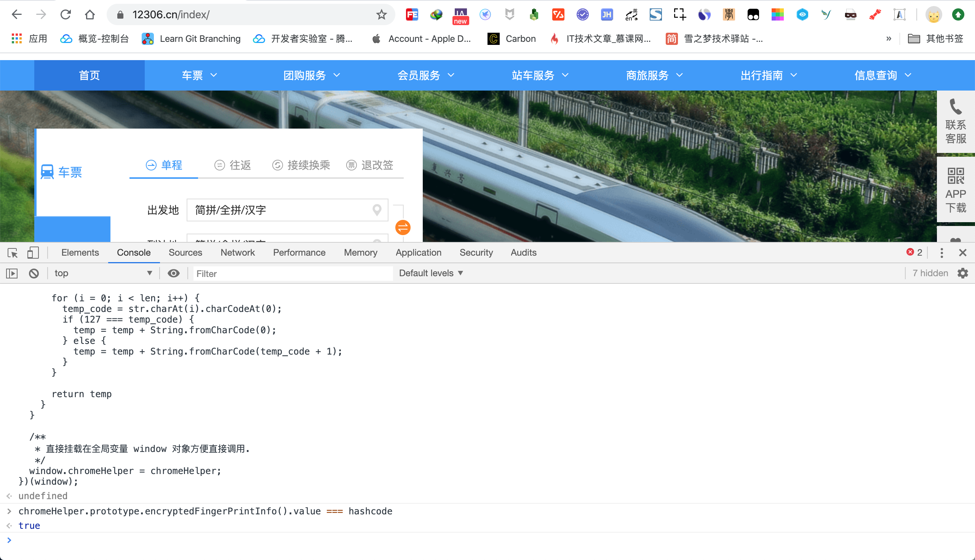Show the console sidebar panel icon
The width and height of the screenshot is (975, 560).
[12, 274]
